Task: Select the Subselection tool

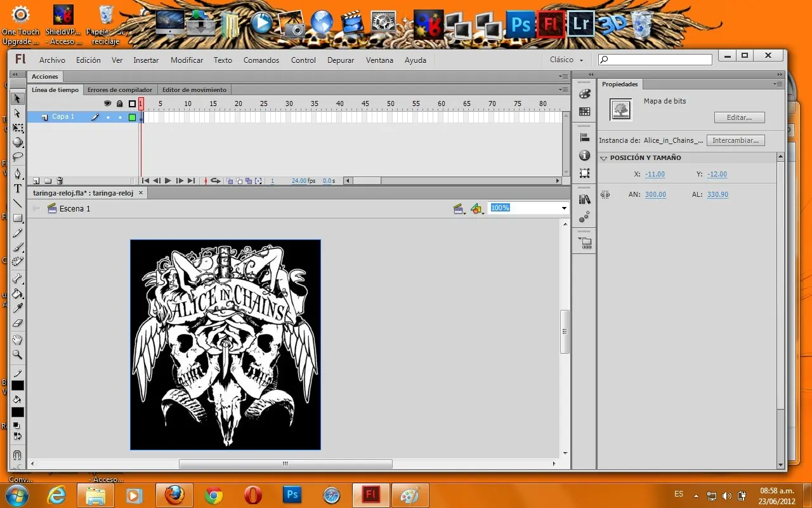Action: pyautogui.click(x=18, y=113)
